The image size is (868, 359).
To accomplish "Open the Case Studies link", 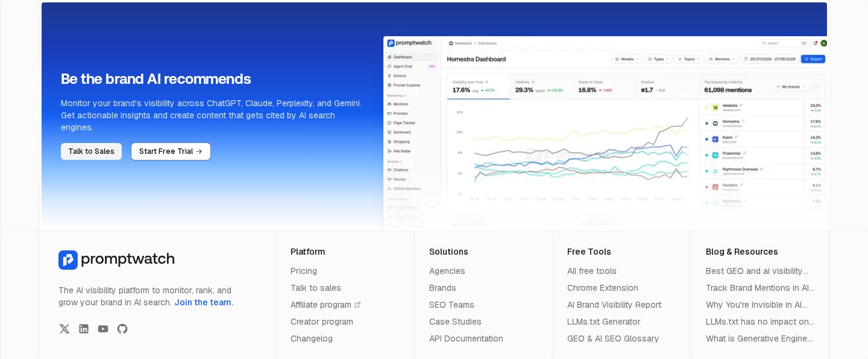I will tap(455, 322).
